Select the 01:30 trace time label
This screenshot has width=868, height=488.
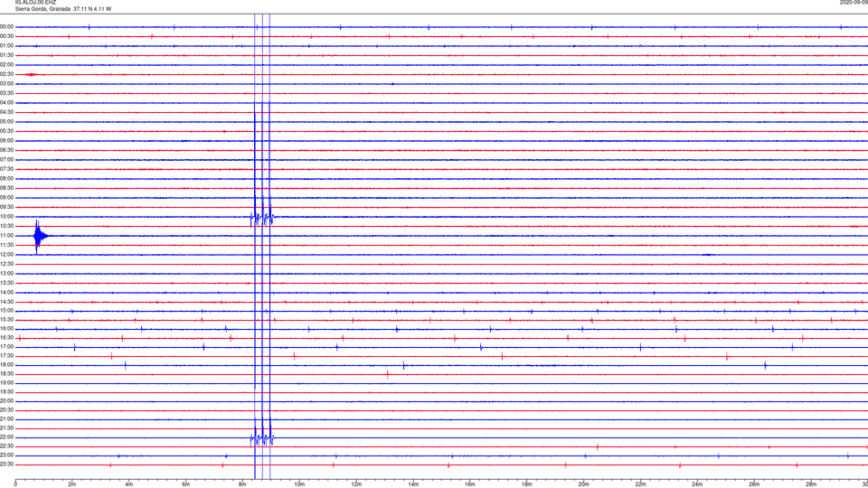tap(6, 55)
